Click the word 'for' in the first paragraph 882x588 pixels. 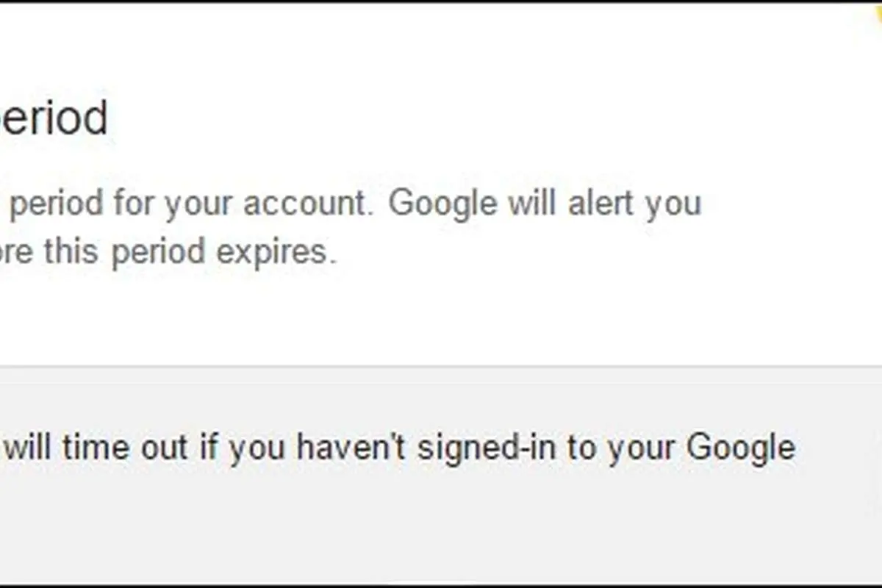pos(135,204)
